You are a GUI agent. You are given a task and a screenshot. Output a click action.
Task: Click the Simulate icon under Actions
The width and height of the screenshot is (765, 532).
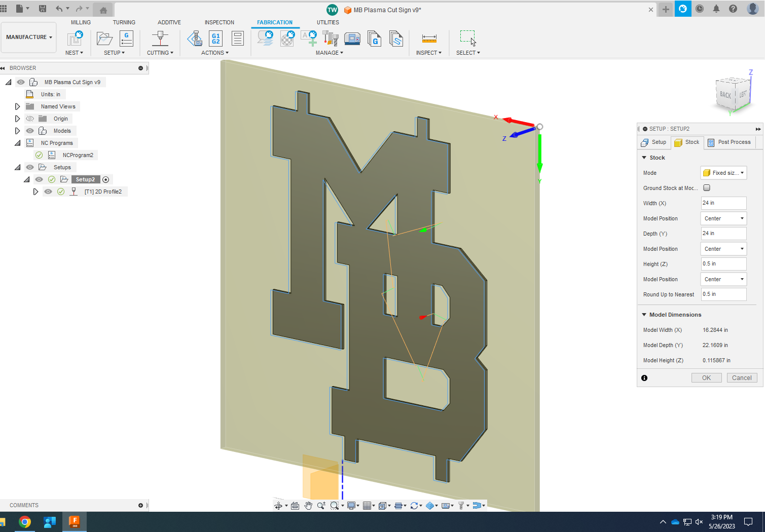[195, 39]
